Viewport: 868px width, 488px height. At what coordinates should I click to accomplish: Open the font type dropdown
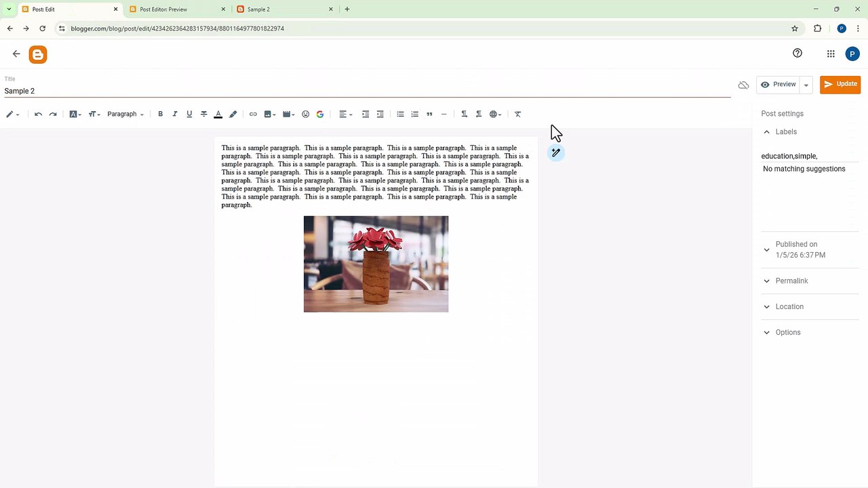pyautogui.click(x=75, y=114)
